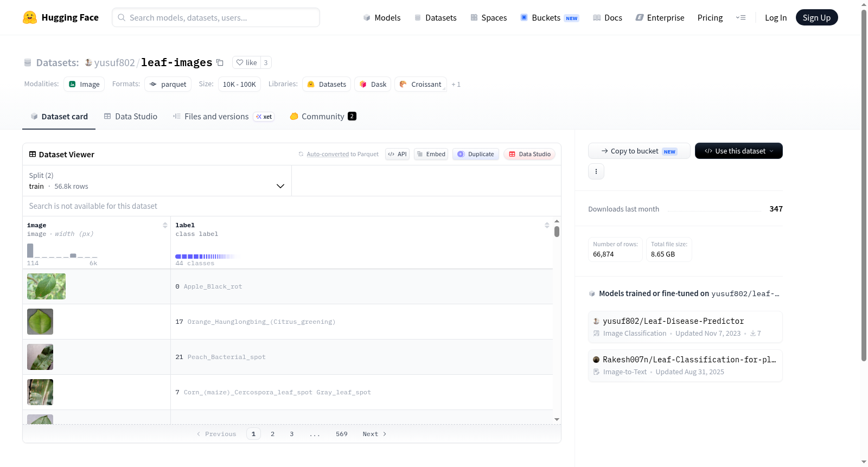Open the three-dot more options button
Image resolution: width=868 pixels, height=467 pixels.
596,171
